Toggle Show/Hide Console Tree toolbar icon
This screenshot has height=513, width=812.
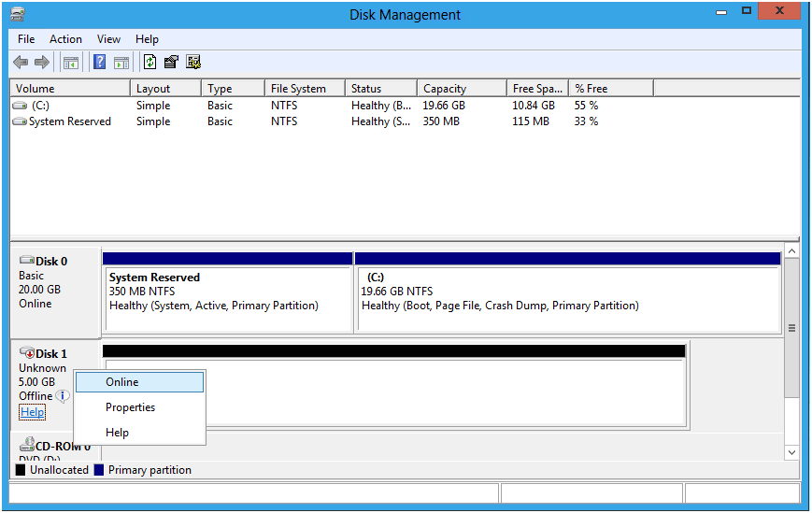pos(71,64)
